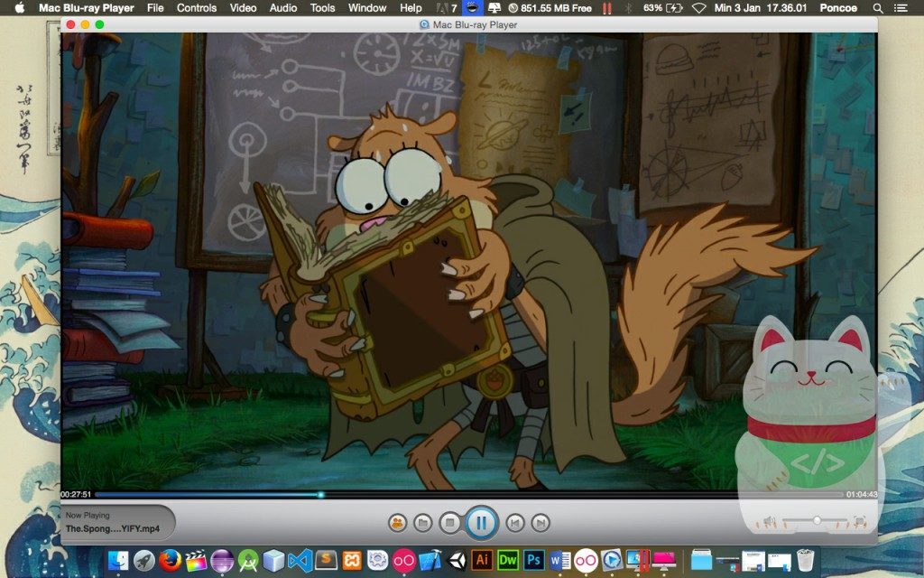Launch Visual Studio Code from dock
924x578 pixels.
300,560
